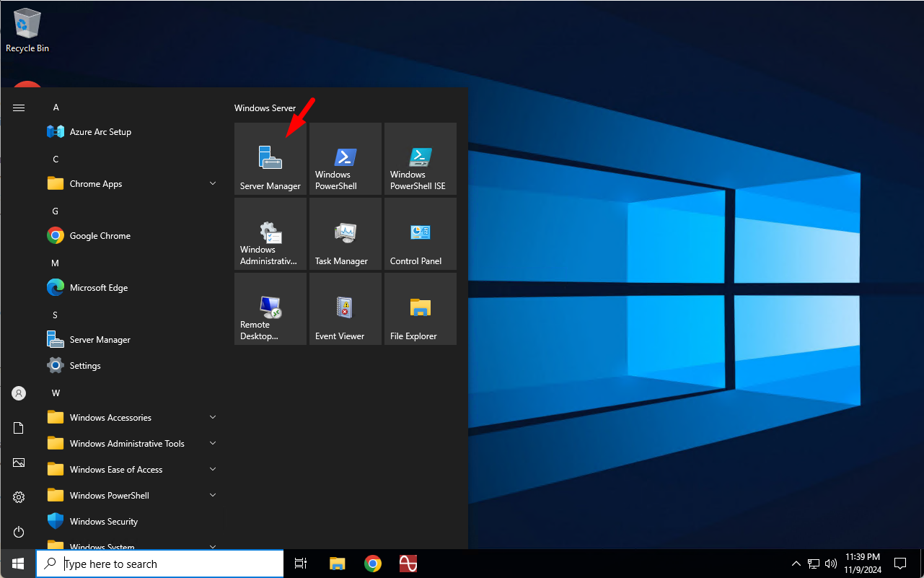
Task: Click the letter W section header
Action: click(x=56, y=393)
